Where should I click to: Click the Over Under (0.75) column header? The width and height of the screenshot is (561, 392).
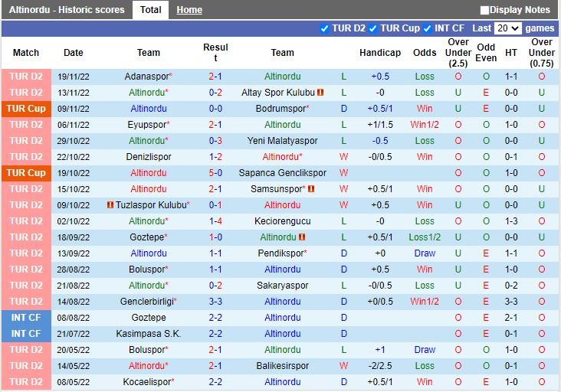(x=542, y=53)
